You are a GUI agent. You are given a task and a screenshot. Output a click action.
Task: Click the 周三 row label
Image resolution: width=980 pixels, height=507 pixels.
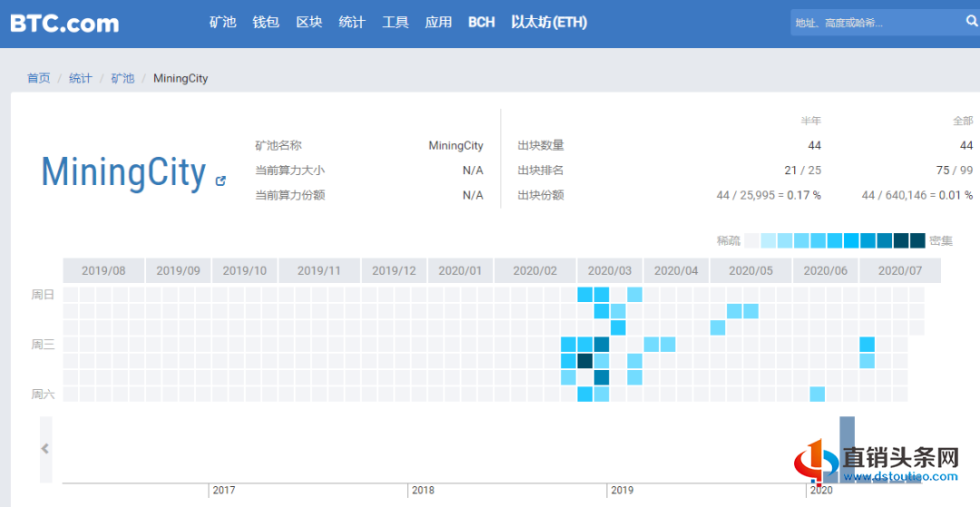44,344
